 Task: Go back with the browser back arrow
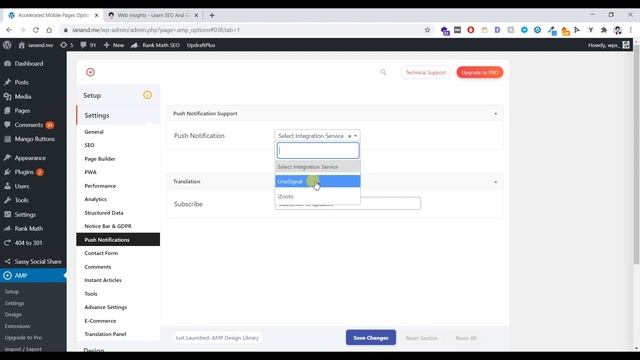point(9,30)
